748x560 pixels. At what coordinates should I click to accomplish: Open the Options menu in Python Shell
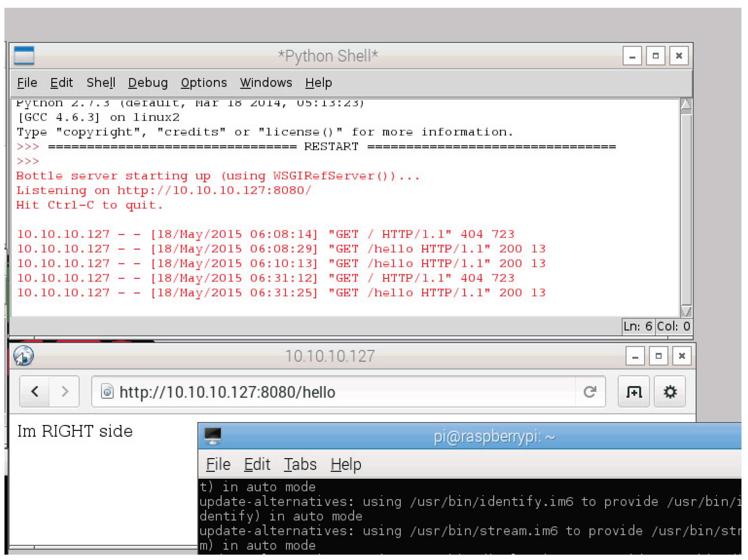coord(203,82)
